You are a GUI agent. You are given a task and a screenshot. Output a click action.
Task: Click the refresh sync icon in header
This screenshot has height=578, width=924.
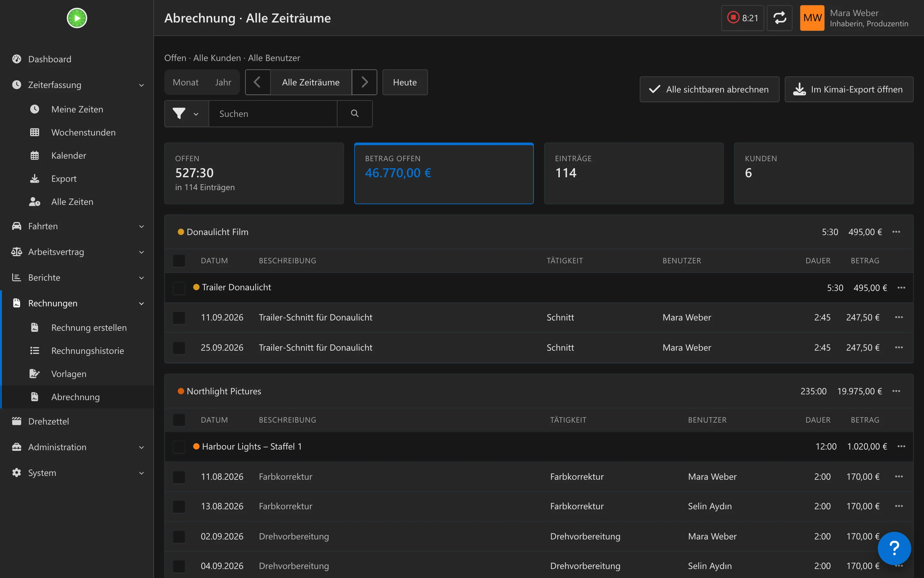[780, 18]
